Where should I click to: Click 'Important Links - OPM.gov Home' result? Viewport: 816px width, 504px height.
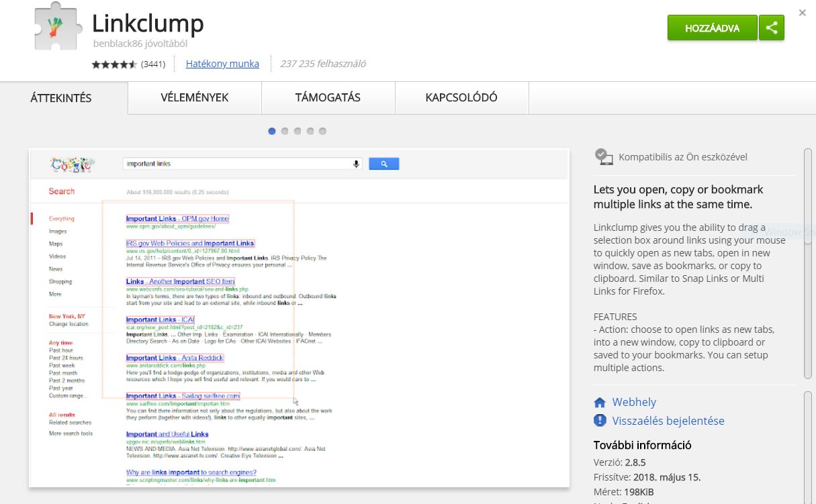click(177, 219)
